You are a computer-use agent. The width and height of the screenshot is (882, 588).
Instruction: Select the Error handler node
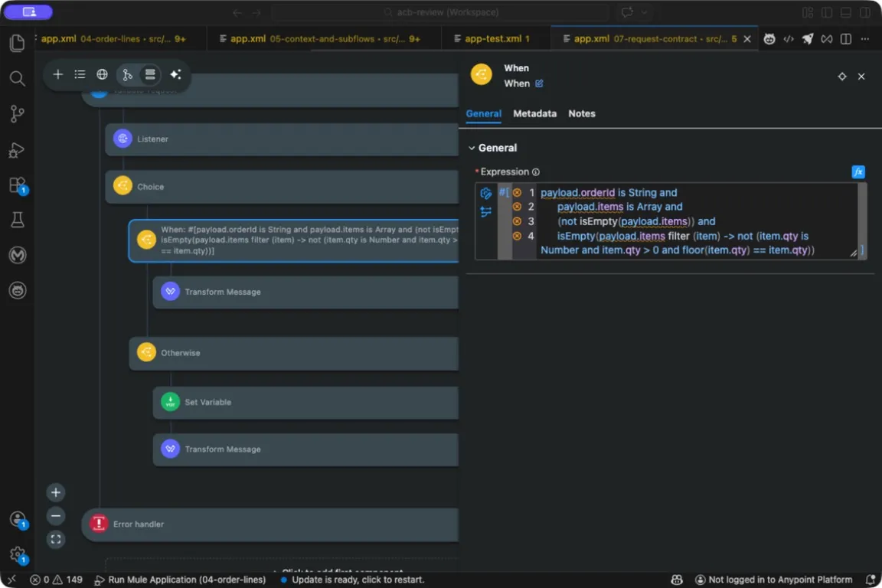pyautogui.click(x=270, y=524)
